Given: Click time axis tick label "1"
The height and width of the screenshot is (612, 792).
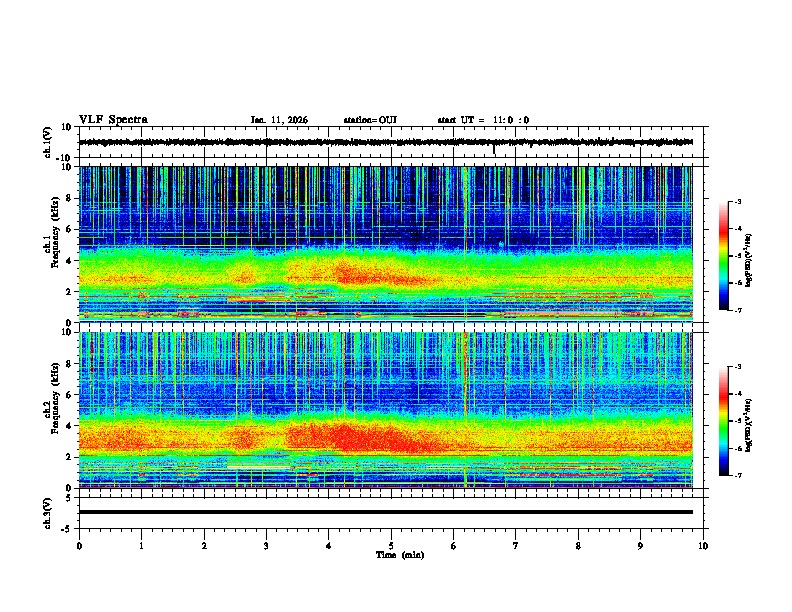Looking at the screenshot, I should pos(141,546).
